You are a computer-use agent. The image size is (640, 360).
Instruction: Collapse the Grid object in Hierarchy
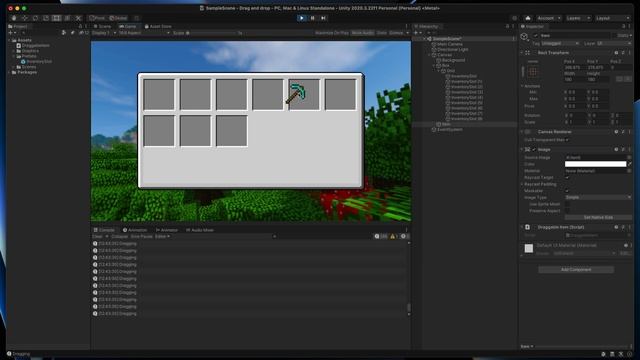[x=439, y=71]
